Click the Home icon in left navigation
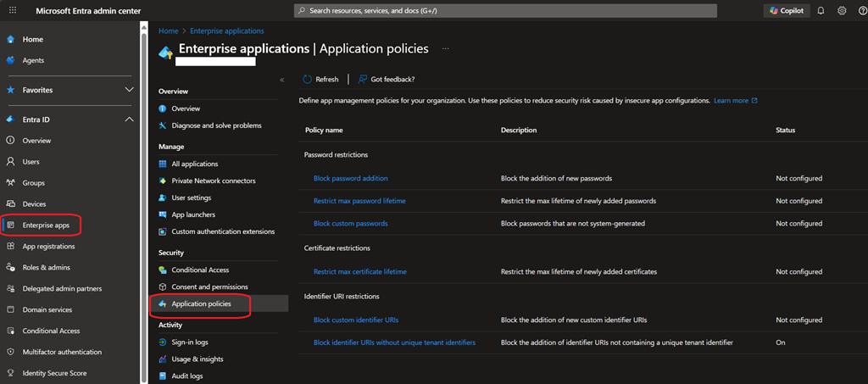868x384 pixels. tap(10, 40)
